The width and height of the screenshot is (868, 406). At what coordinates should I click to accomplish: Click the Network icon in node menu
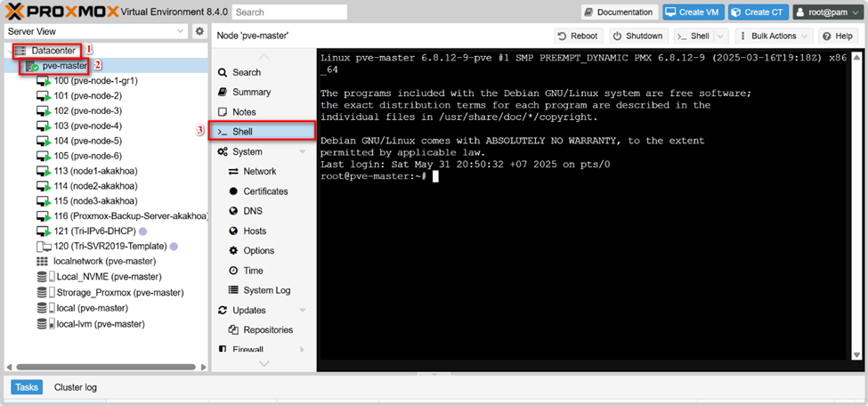(234, 172)
